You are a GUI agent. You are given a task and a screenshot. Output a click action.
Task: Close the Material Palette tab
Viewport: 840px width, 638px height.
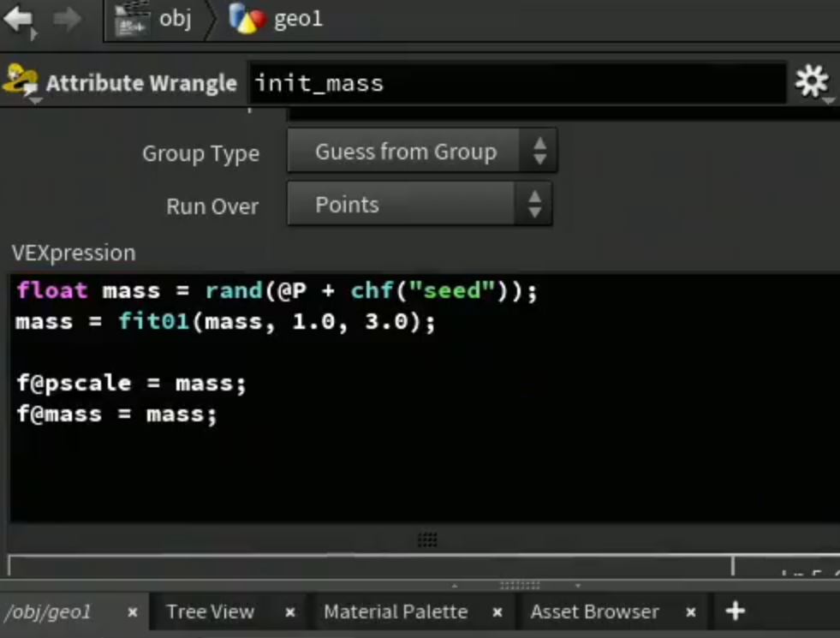[x=497, y=612]
